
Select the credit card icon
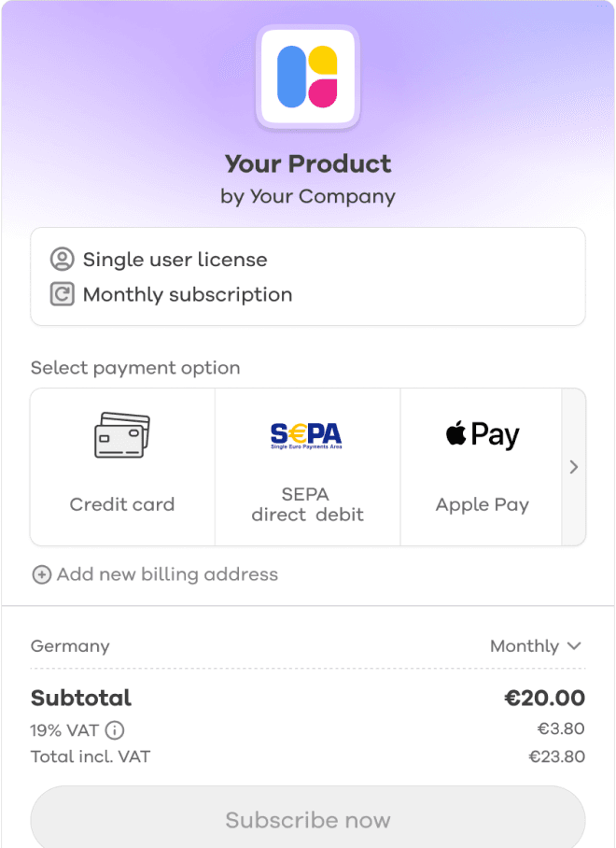click(x=121, y=434)
